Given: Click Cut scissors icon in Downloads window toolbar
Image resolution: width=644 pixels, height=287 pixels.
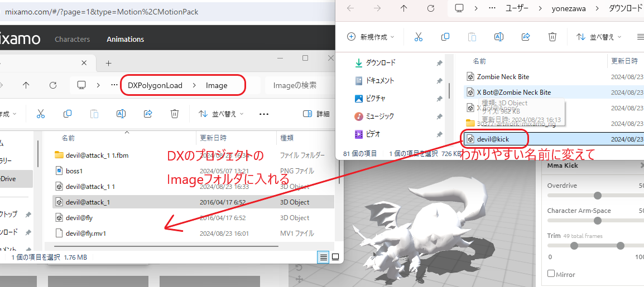Looking at the screenshot, I should tap(418, 37).
